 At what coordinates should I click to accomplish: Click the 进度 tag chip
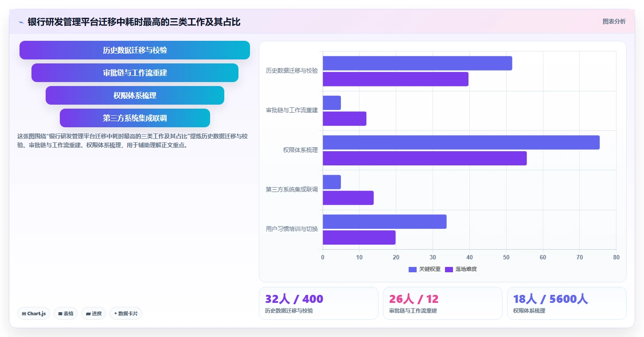coord(94,313)
